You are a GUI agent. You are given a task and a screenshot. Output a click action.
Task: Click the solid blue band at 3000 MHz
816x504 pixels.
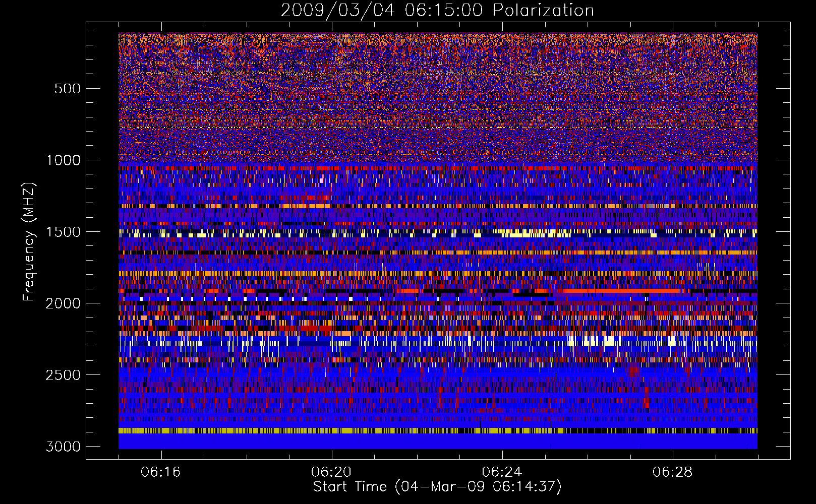pos(438,442)
